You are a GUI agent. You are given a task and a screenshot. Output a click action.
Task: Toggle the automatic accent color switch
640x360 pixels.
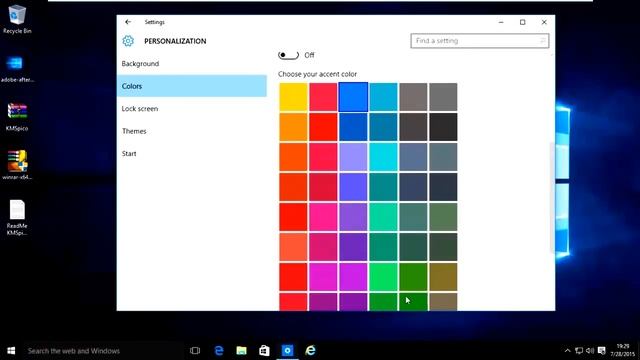[x=288, y=55]
